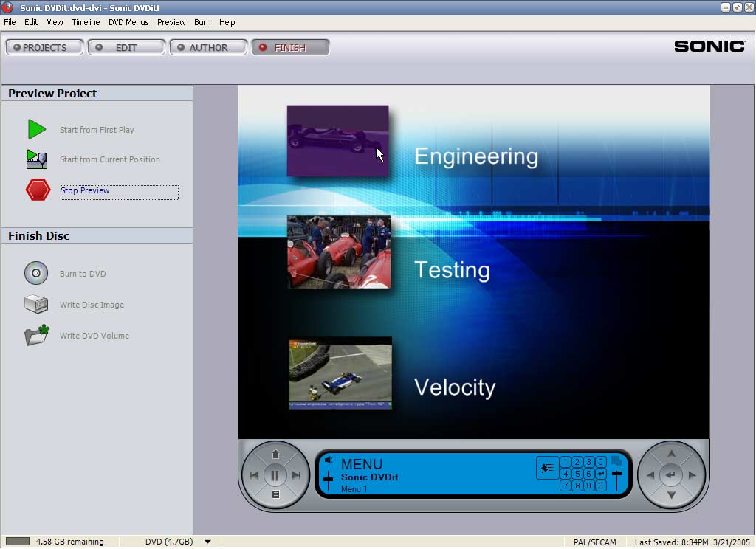Click the green Start from First Play icon
The image size is (756, 549).
coord(37,130)
